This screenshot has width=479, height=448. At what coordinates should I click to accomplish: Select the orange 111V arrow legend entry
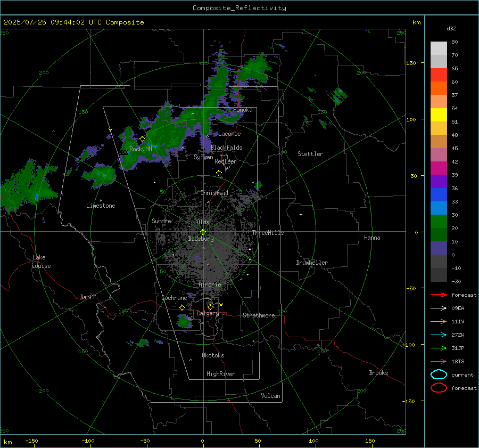coord(439,321)
